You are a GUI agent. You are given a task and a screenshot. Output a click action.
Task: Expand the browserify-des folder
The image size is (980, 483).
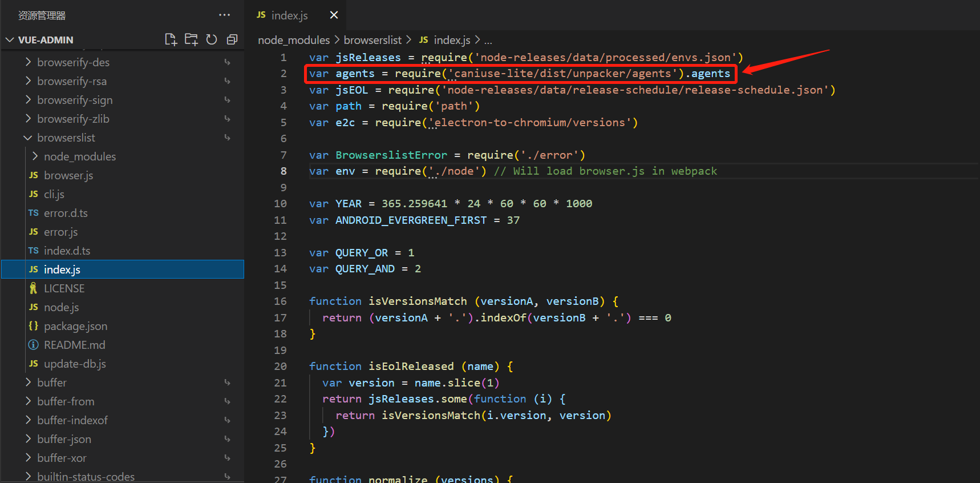tap(123, 62)
